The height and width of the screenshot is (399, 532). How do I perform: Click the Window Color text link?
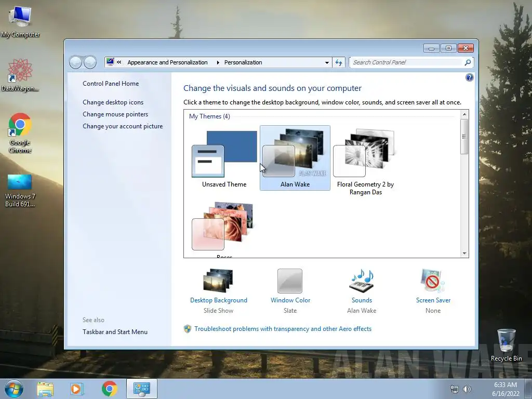click(290, 300)
